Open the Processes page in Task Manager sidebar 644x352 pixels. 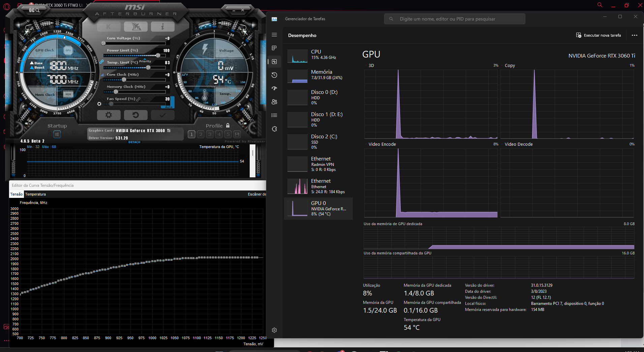click(x=274, y=48)
